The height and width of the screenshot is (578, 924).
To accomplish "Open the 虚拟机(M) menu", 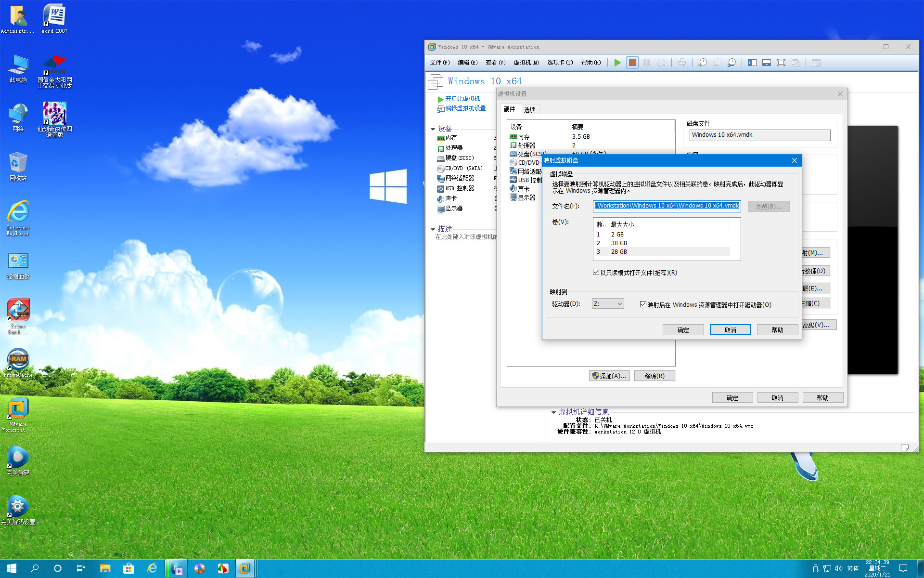I will [526, 63].
